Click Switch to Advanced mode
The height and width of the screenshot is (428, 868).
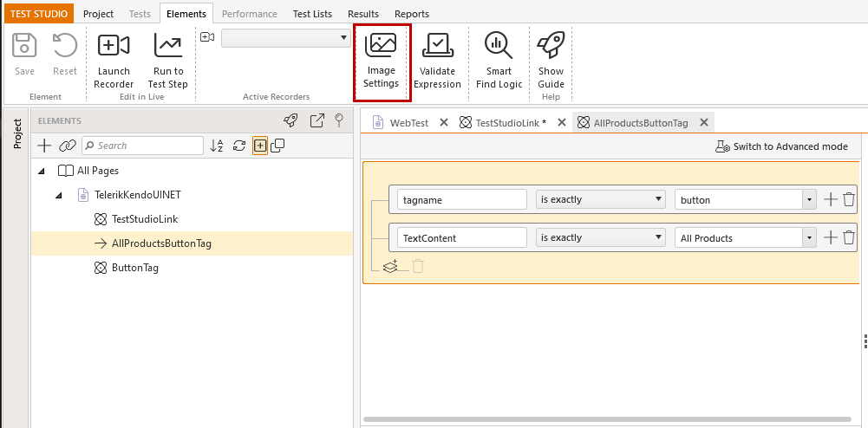coord(781,146)
